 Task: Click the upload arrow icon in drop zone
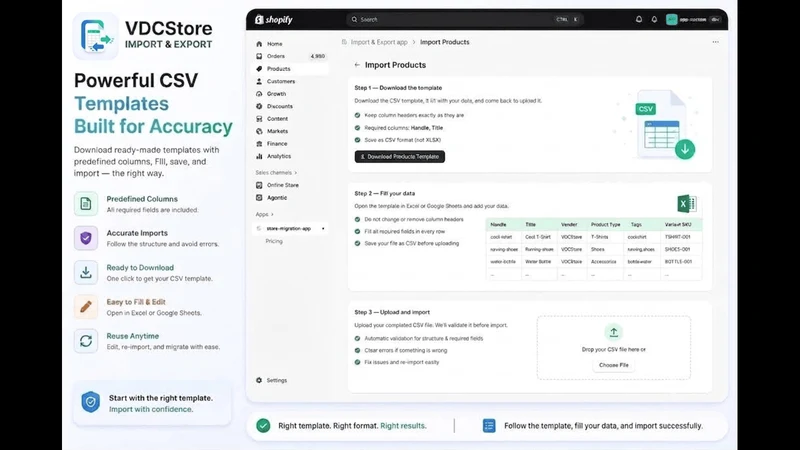(614, 332)
